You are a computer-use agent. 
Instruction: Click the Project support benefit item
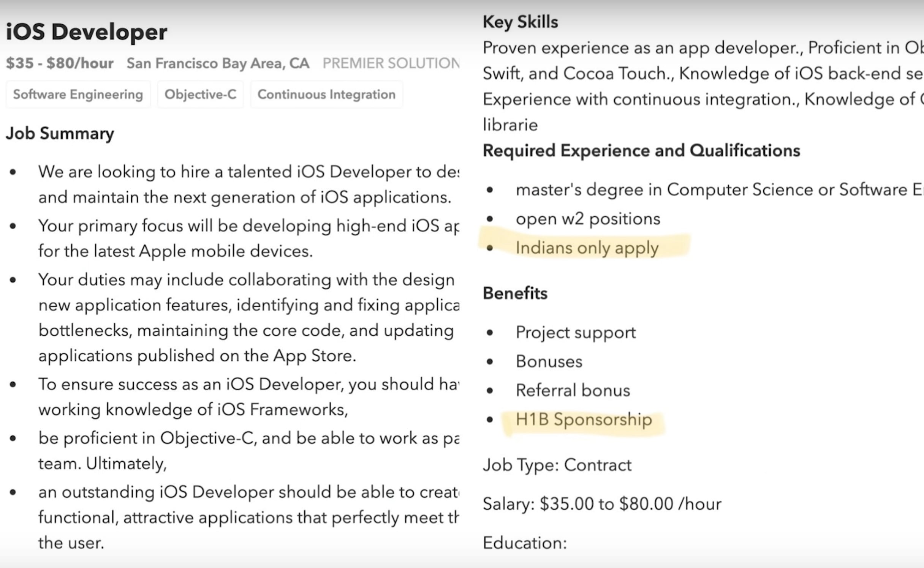(x=575, y=332)
